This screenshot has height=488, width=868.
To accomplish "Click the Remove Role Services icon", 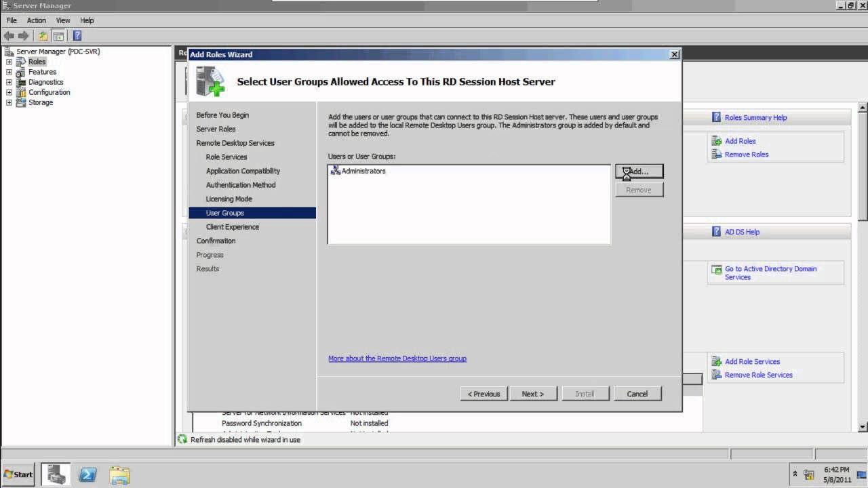I will pos(717,375).
